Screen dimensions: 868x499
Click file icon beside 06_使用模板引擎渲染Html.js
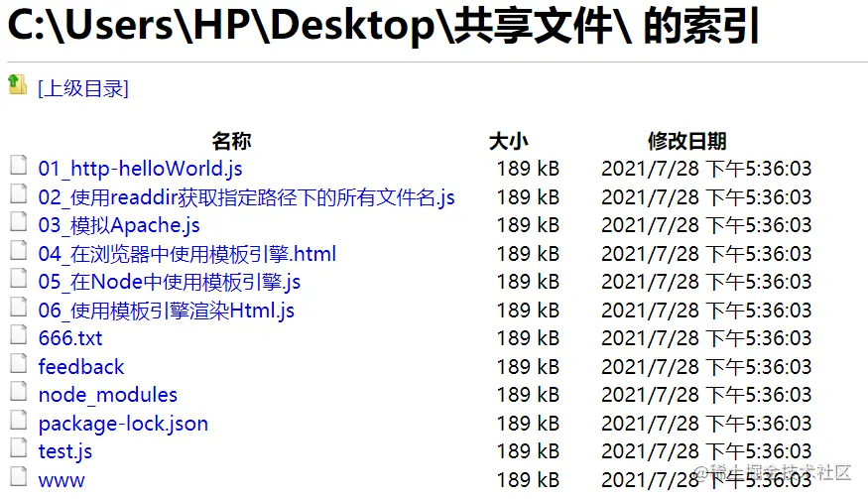(18, 307)
